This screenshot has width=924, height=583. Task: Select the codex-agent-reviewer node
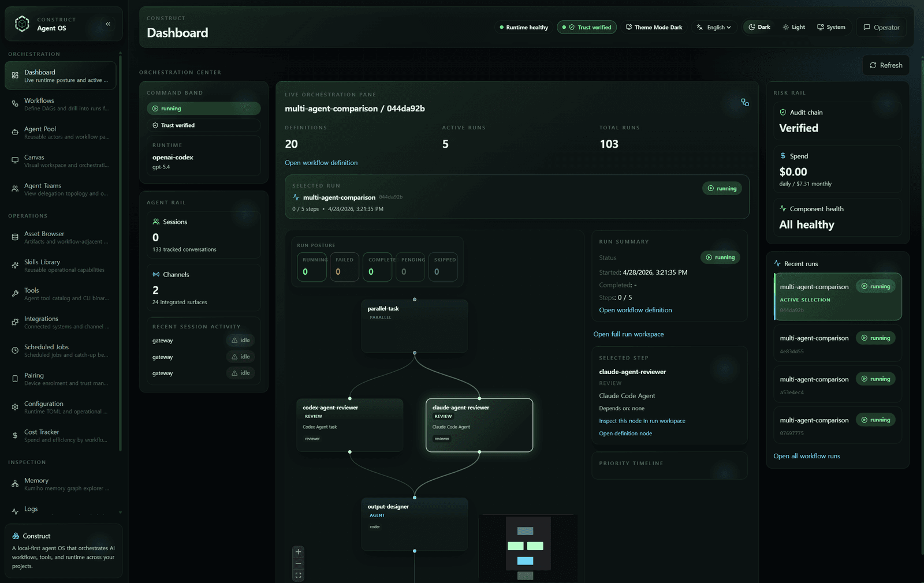point(350,425)
